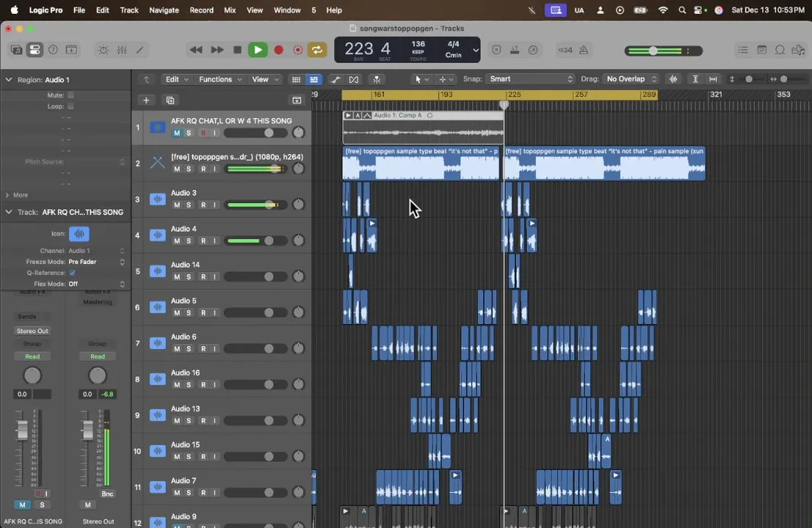Open the Toolbar toggle button

[71, 51]
